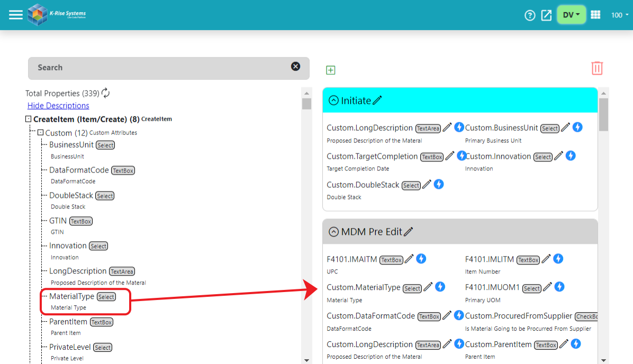Edit the MDM Pre Edit title with pencil icon
This screenshot has width=633, height=364.
pyautogui.click(x=409, y=231)
